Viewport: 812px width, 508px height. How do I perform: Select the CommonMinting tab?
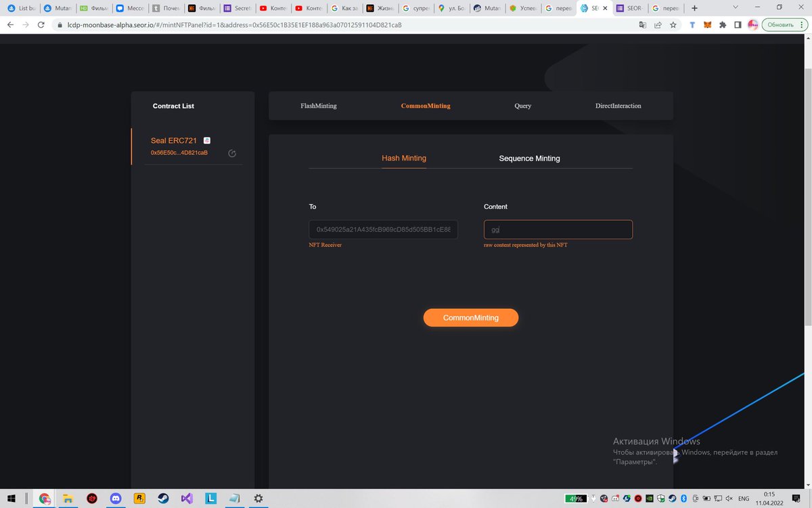[x=426, y=106]
